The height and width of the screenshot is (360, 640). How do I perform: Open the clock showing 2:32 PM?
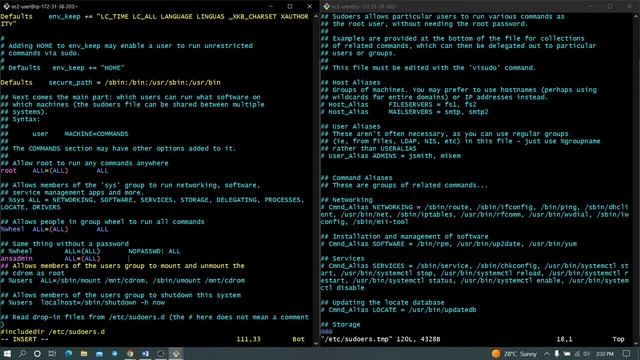point(604,353)
